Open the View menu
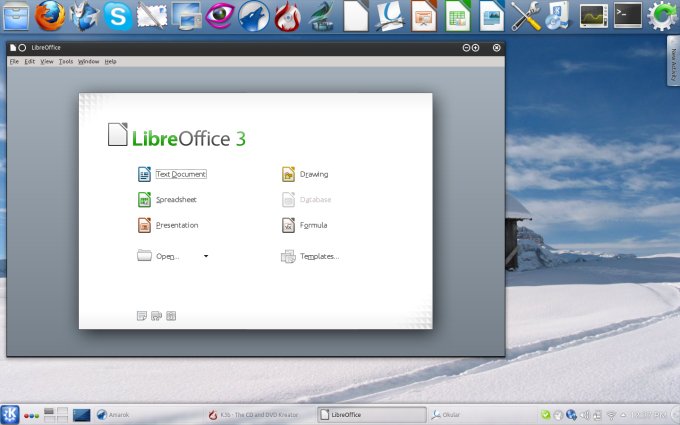Image resolution: width=680 pixels, height=425 pixels. [x=47, y=62]
